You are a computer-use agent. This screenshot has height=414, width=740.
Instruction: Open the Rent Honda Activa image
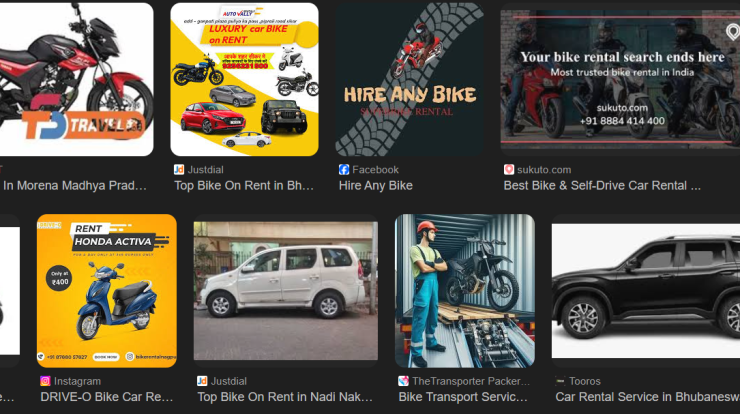(107, 291)
